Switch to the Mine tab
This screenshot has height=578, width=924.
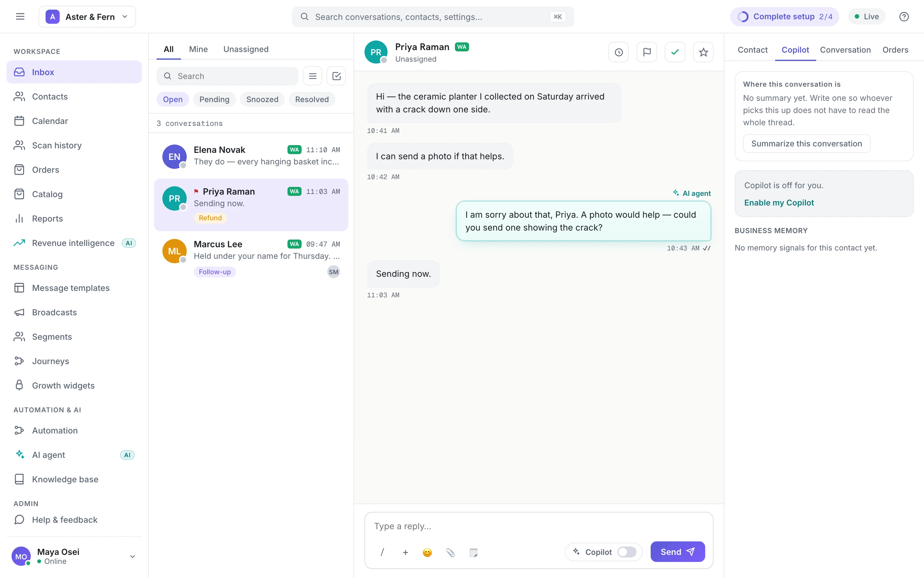[198, 49]
